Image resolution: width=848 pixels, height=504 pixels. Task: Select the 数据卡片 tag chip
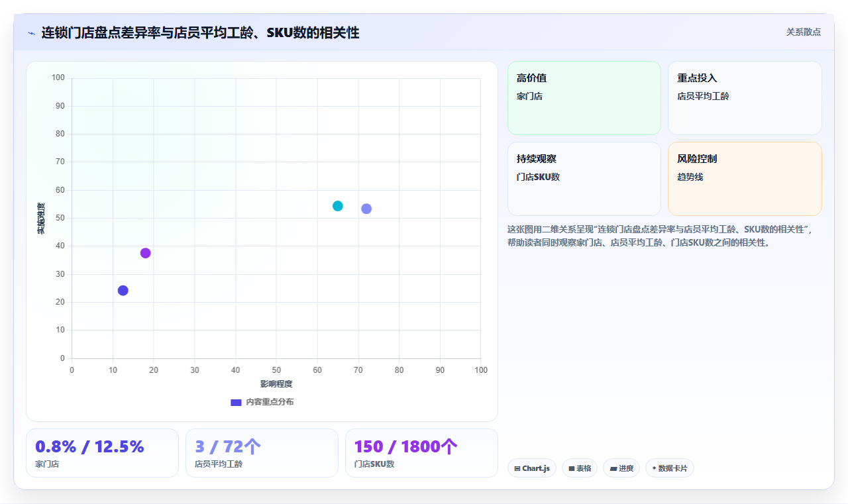(670, 468)
